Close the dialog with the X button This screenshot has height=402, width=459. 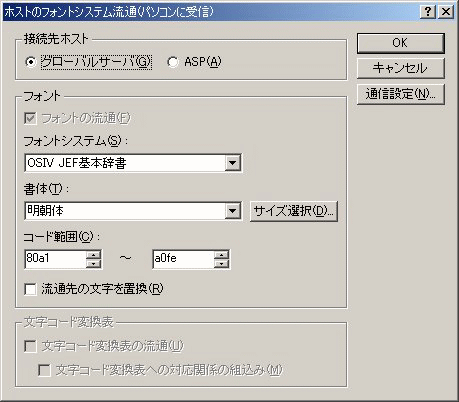(446, 12)
